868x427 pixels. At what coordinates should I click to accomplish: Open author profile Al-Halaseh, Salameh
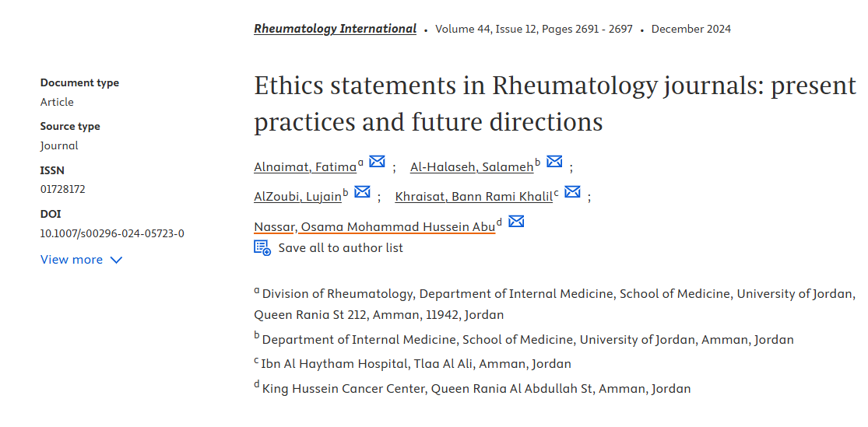point(472,166)
